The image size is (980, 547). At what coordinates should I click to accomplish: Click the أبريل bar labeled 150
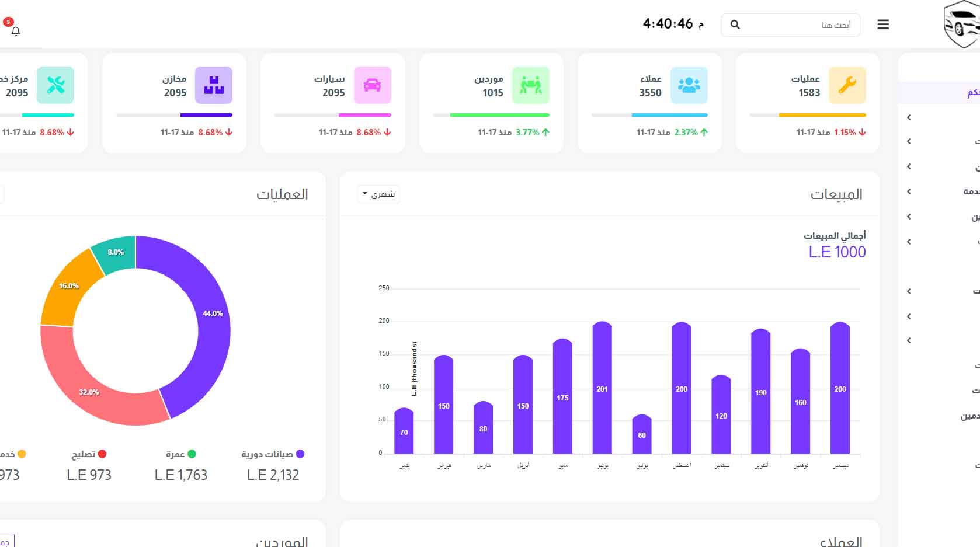coord(523,405)
